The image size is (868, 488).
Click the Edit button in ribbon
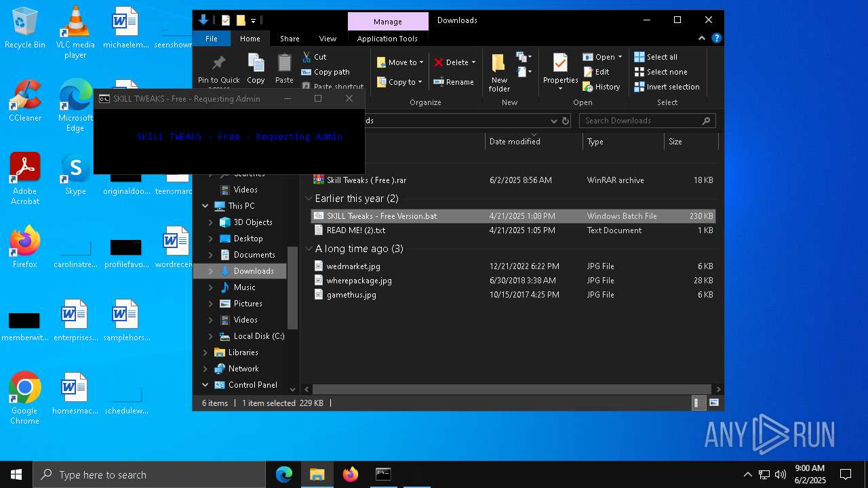click(596, 72)
